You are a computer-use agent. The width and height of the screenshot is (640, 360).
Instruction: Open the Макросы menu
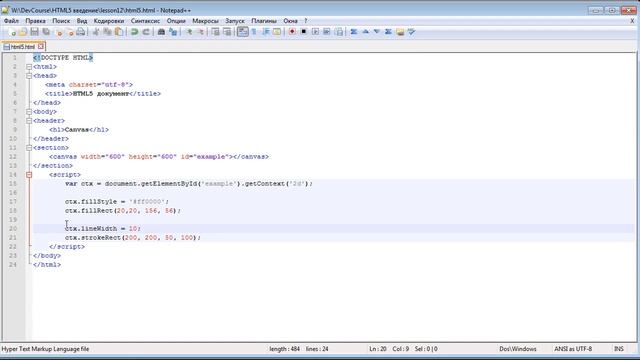(205, 21)
